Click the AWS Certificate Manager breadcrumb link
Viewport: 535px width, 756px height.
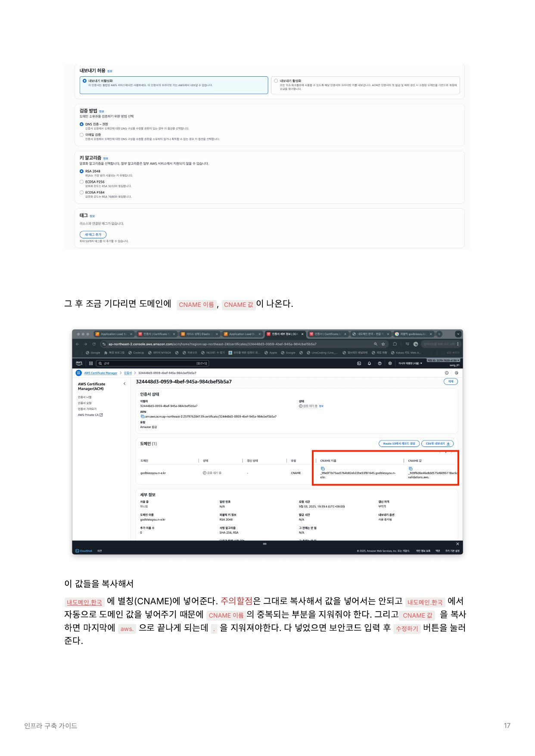coord(100,373)
